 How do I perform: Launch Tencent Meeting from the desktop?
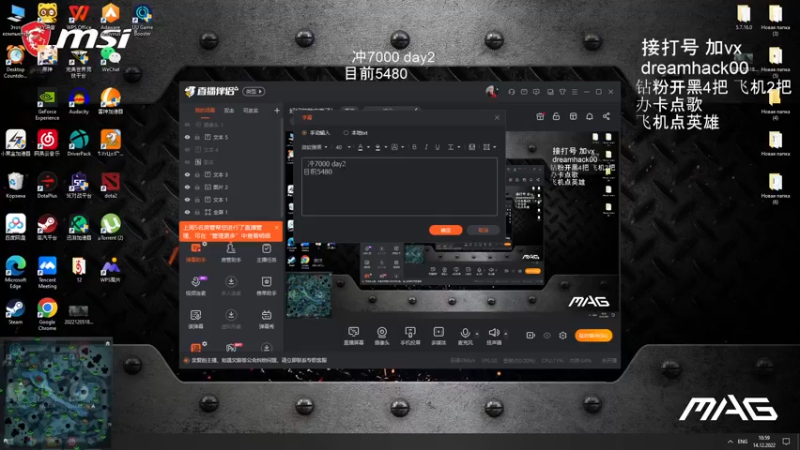click(47, 272)
